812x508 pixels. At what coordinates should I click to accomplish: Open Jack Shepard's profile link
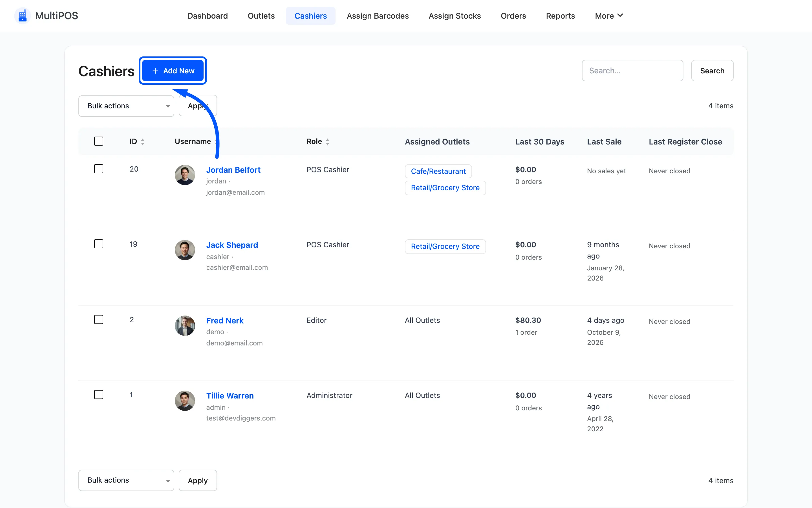[x=232, y=245]
